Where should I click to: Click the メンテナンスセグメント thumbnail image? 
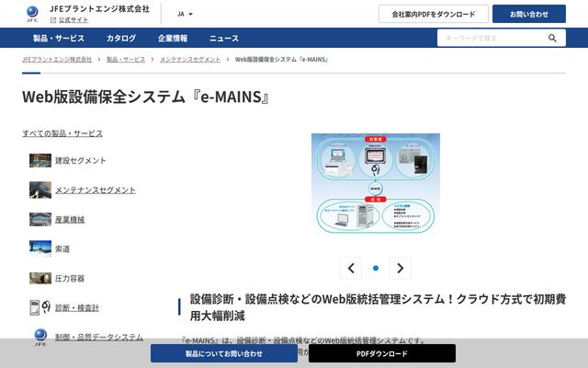(x=40, y=190)
